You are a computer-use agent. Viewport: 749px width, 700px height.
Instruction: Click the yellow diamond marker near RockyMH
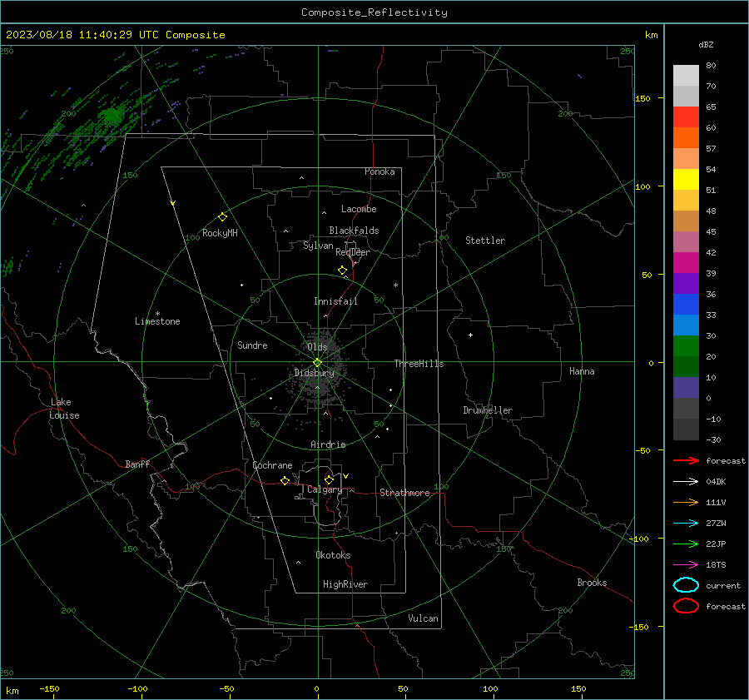point(222,217)
